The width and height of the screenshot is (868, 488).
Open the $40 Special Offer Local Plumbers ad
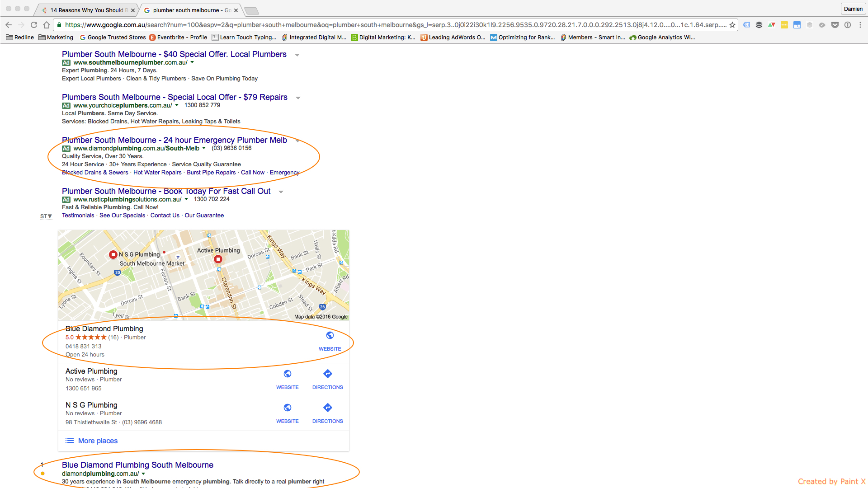(x=174, y=54)
